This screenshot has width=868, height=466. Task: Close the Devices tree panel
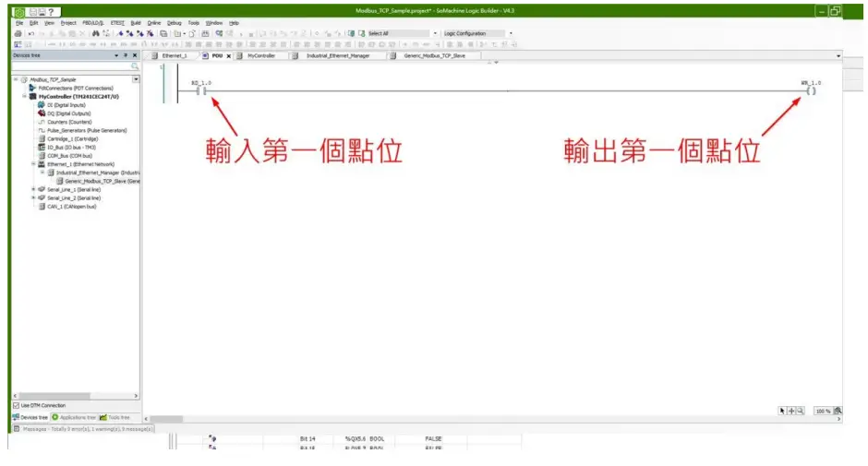click(135, 55)
